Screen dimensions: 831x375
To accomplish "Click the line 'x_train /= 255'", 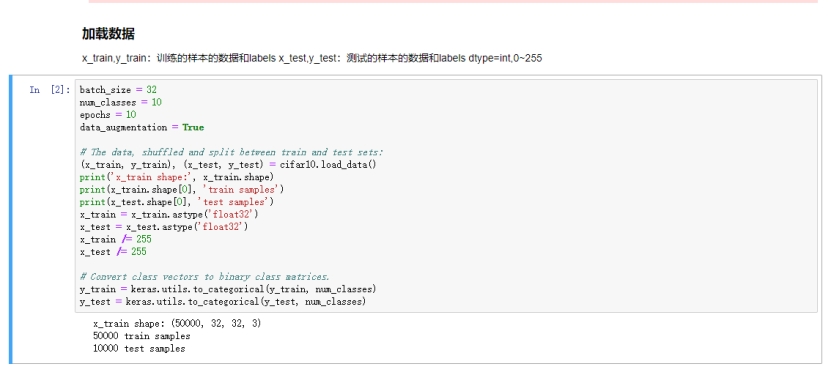I will pyautogui.click(x=116, y=239).
